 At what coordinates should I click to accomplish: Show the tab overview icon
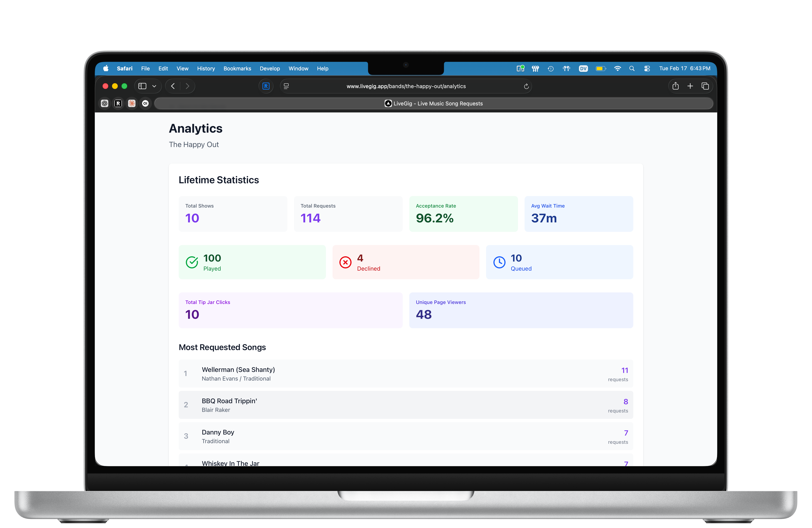(705, 86)
